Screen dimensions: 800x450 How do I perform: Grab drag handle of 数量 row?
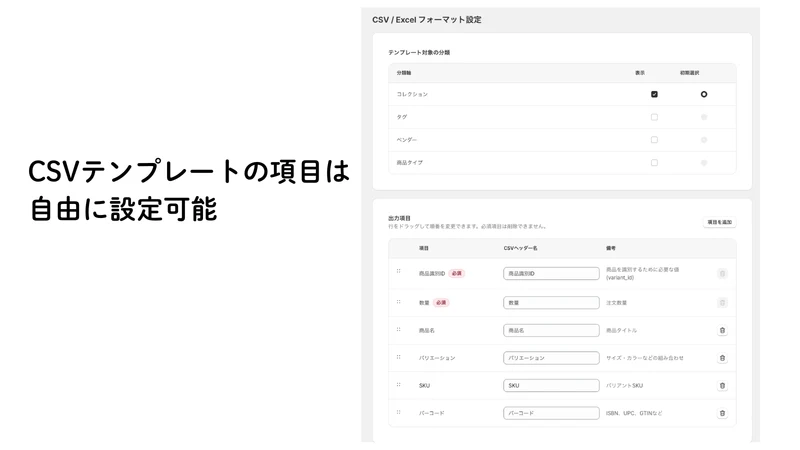point(398,302)
